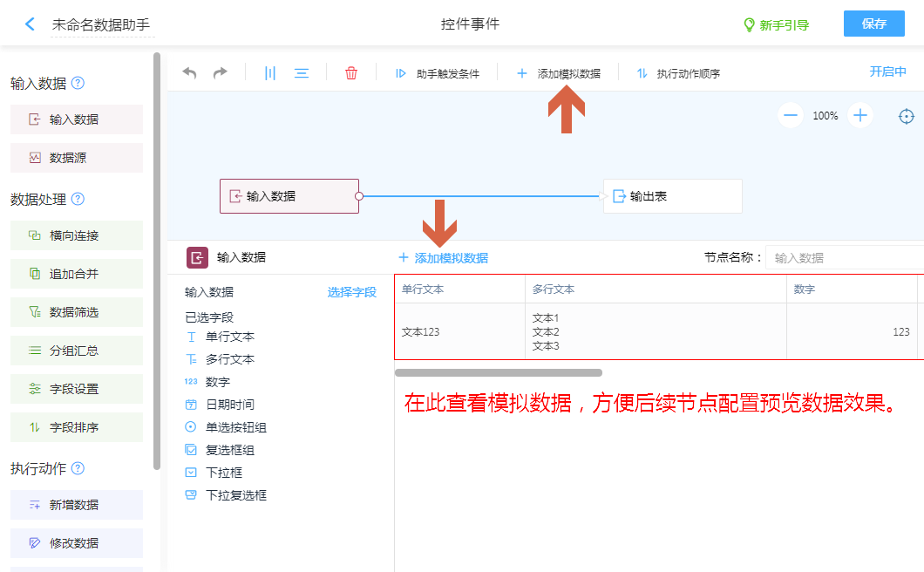Click the center canvas locate icon
The width and height of the screenshot is (924, 572).
(x=907, y=116)
